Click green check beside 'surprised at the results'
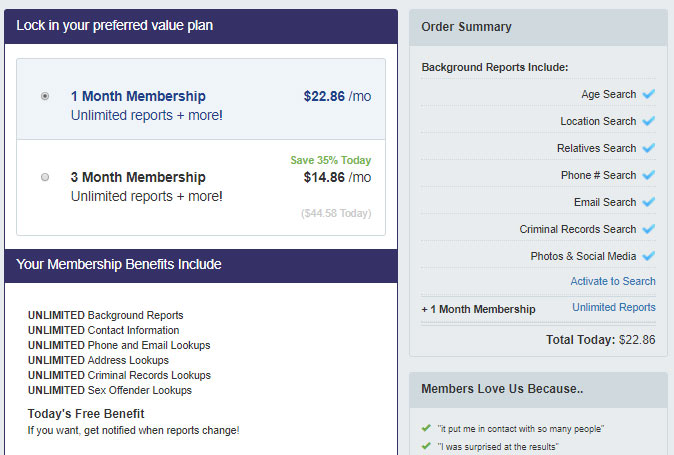This screenshot has height=455, width=674. pyautogui.click(x=426, y=446)
